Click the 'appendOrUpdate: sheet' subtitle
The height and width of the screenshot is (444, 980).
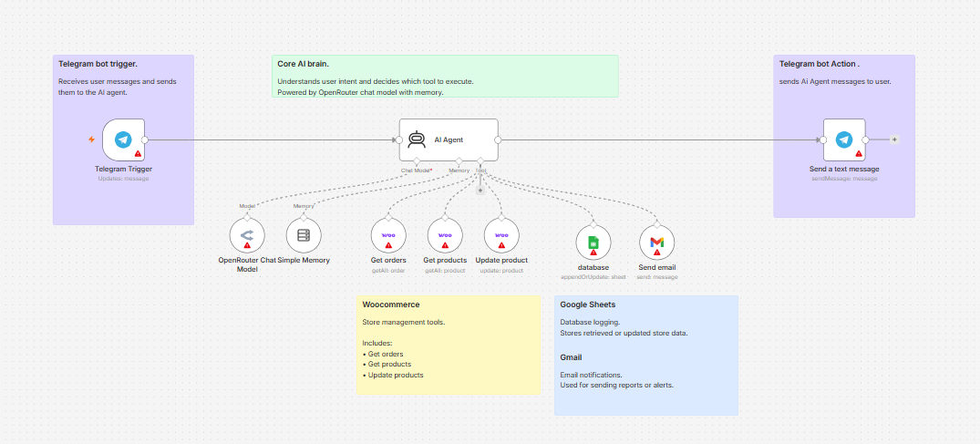point(593,276)
